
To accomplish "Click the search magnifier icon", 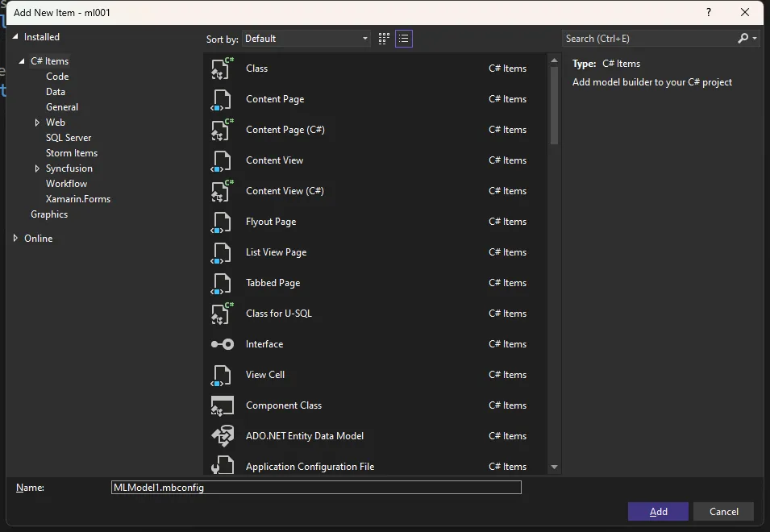I will click(743, 39).
